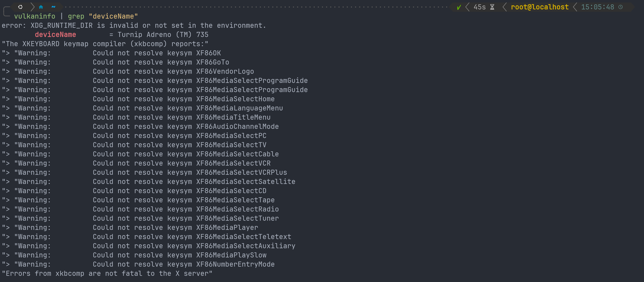Click the 15:05:48 time display
This screenshot has width=644, height=282.
coord(597,7)
